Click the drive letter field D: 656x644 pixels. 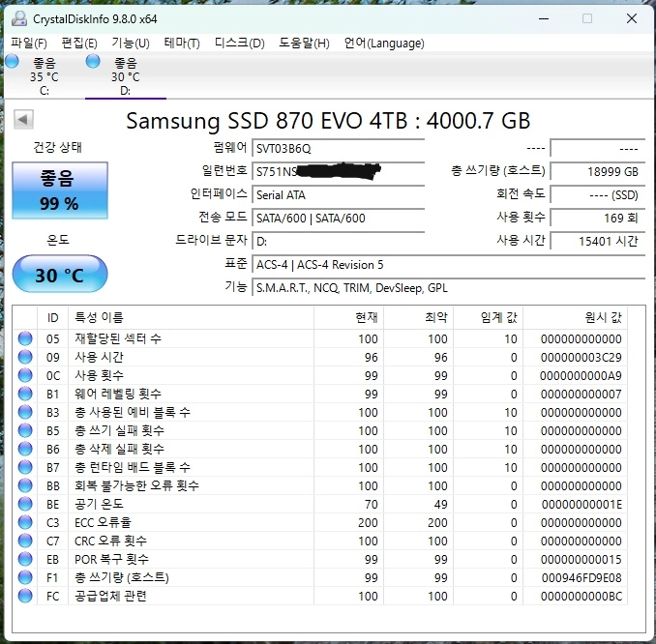[x=338, y=242]
